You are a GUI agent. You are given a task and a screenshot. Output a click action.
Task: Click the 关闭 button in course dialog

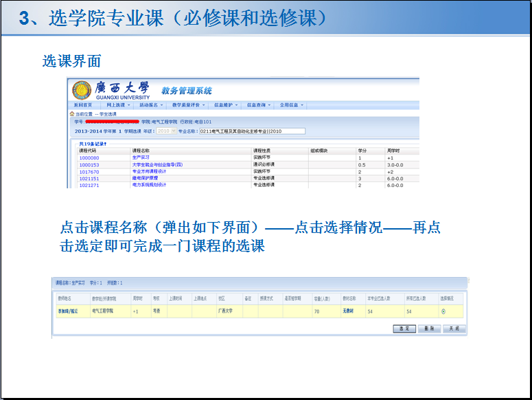454,329
